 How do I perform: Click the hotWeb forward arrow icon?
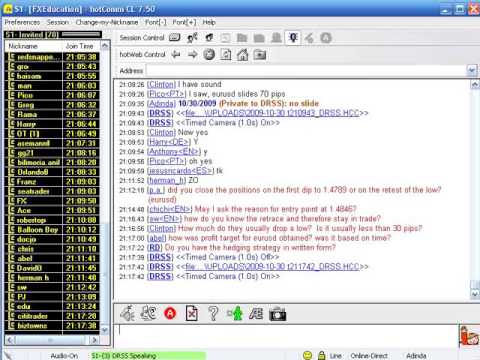[x=193, y=54]
